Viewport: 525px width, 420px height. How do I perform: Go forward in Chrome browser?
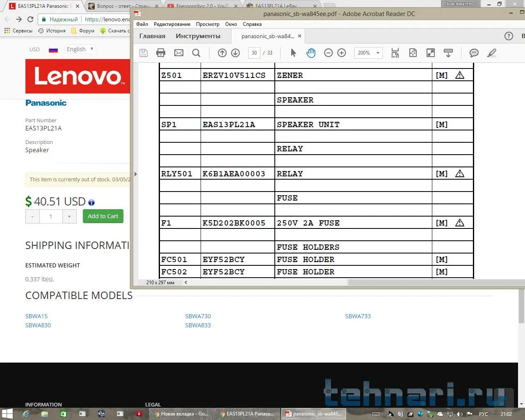tap(18, 19)
